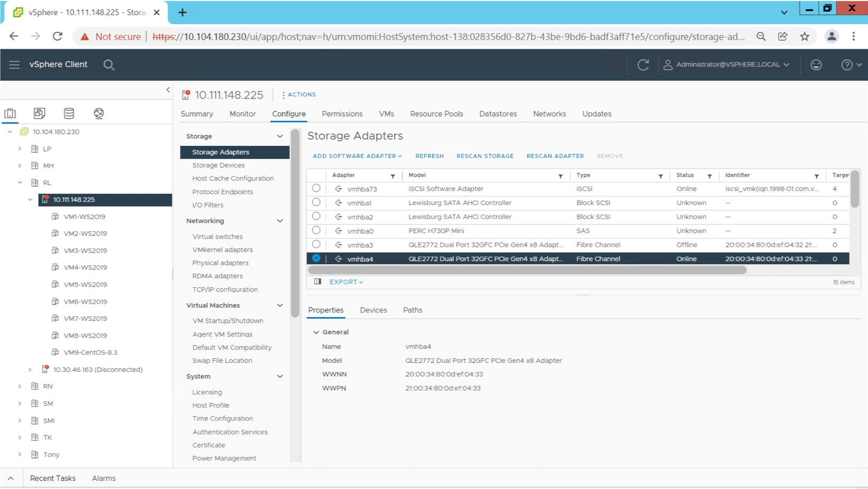868x489 pixels.
Task: Open the Monitor tab
Action: click(242, 114)
